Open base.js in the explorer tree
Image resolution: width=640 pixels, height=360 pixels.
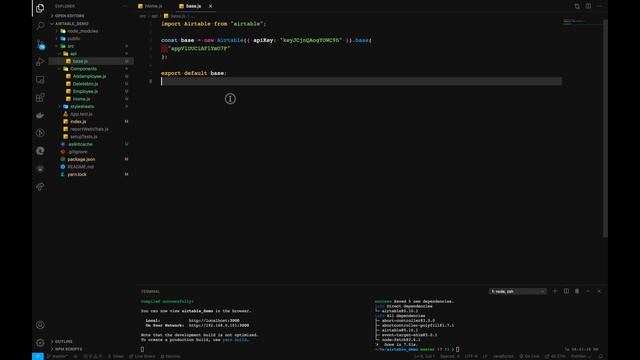click(x=80, y=61)
